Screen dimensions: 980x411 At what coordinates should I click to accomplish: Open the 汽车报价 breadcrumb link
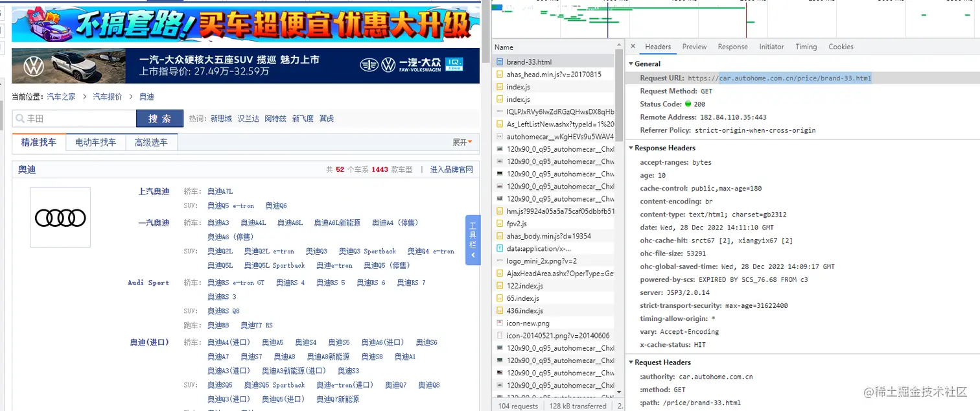[x=107, y=97]
